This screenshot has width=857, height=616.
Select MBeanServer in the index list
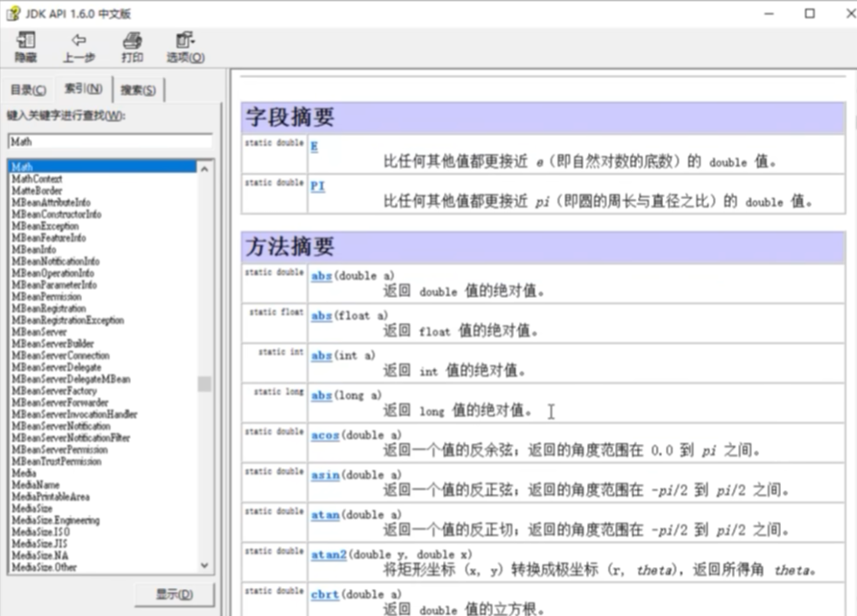pos(38,332)
